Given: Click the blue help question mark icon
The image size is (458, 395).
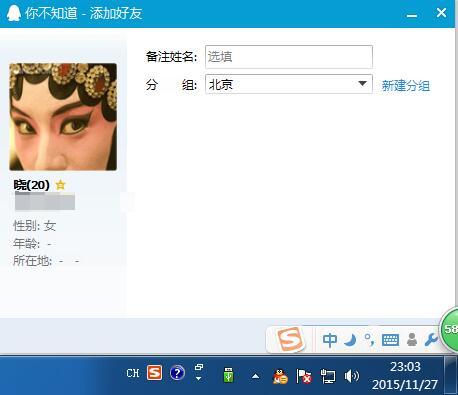Looking at the screenshot, I should pos(177,373).
